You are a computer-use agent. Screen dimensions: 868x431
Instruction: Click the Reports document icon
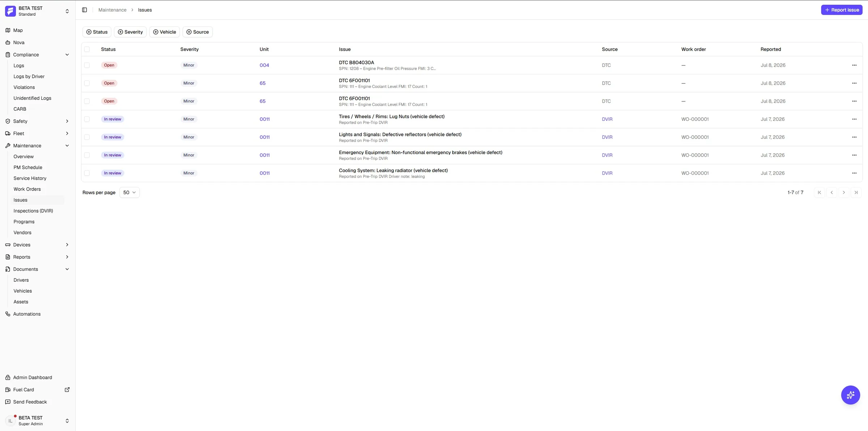pyautogui.click(x=8, y=257)
